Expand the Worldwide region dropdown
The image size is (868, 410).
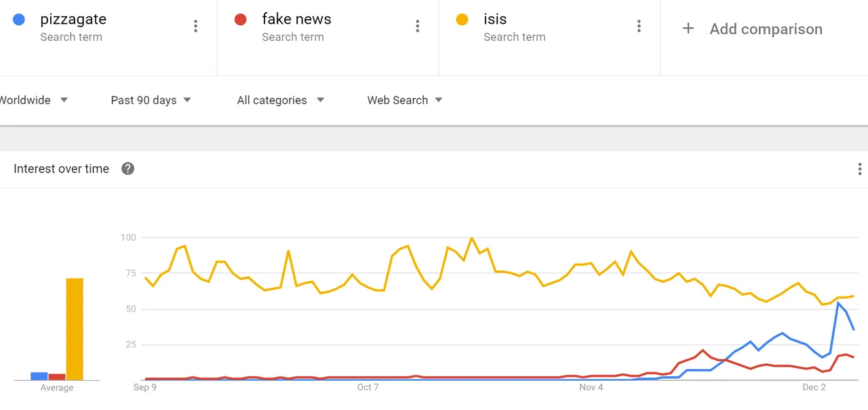point(33,100)
